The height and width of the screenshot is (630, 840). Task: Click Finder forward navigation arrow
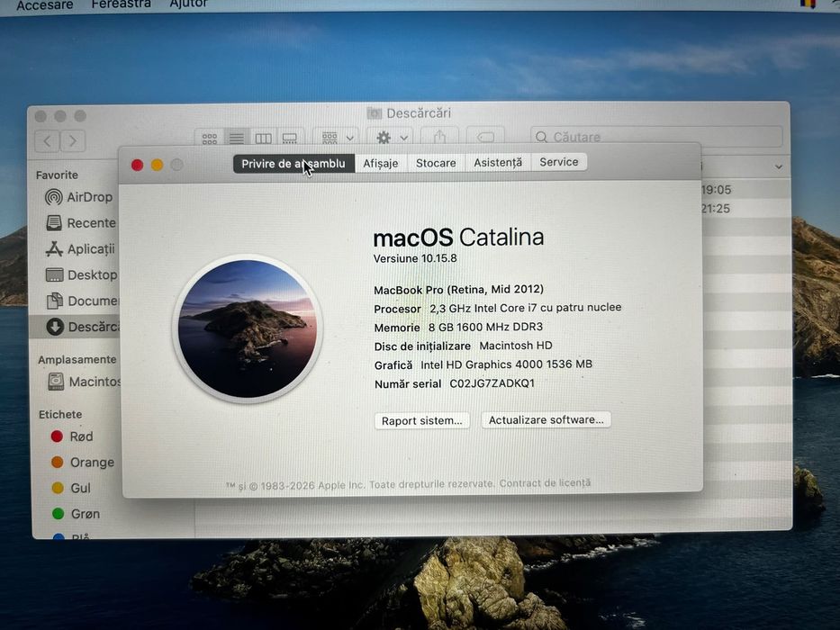(x=73, y=141)
